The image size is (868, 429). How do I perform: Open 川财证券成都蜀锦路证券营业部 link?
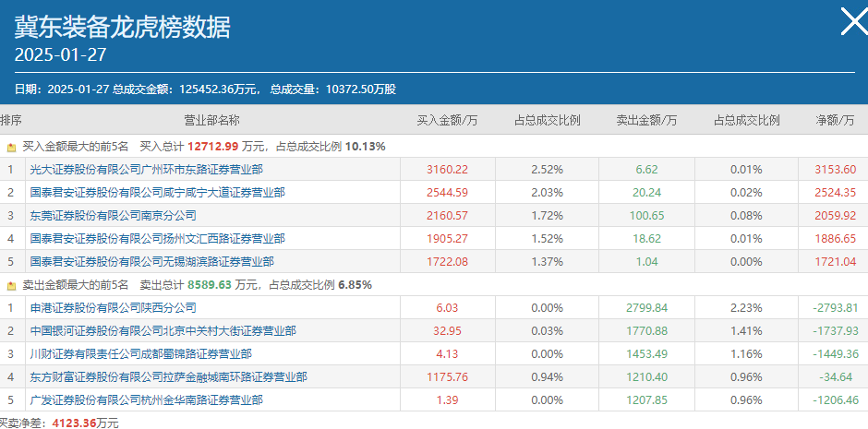pyautogui.click(x=141, y=354)
